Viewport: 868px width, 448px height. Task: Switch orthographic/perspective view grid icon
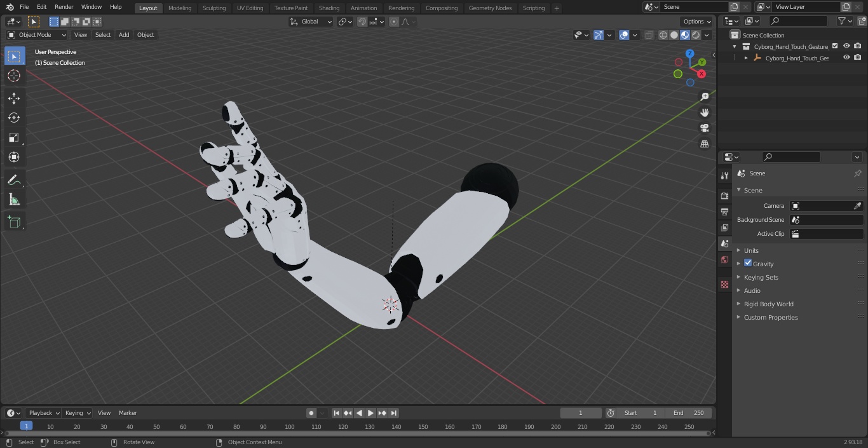pyautogui.click(x=705, y=144)
